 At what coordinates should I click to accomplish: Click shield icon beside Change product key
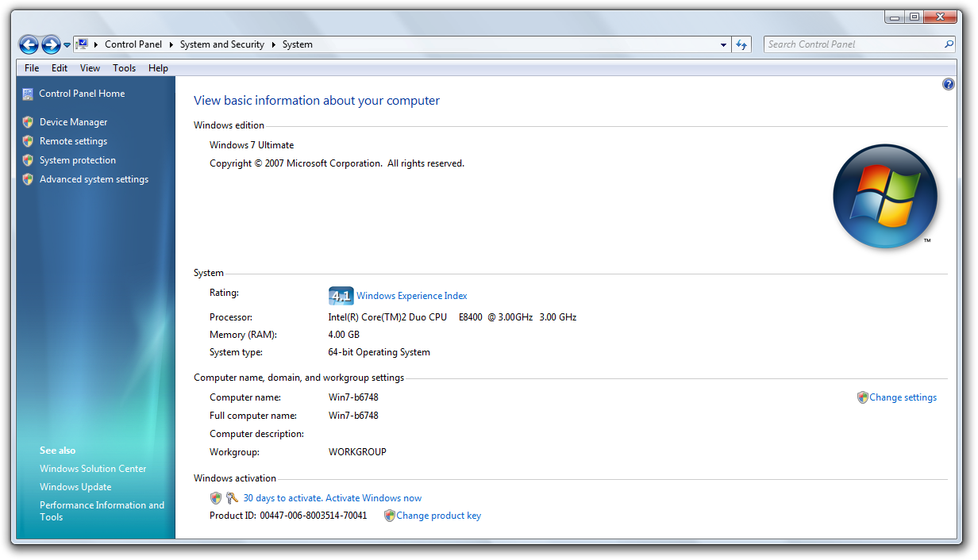(390, 516)
